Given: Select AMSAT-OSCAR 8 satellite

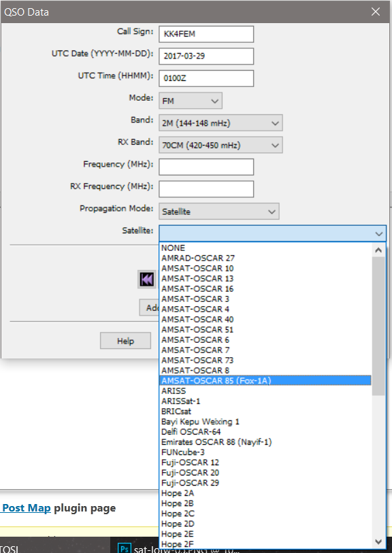Looking at the screenshot, I should tap(265, 371).
